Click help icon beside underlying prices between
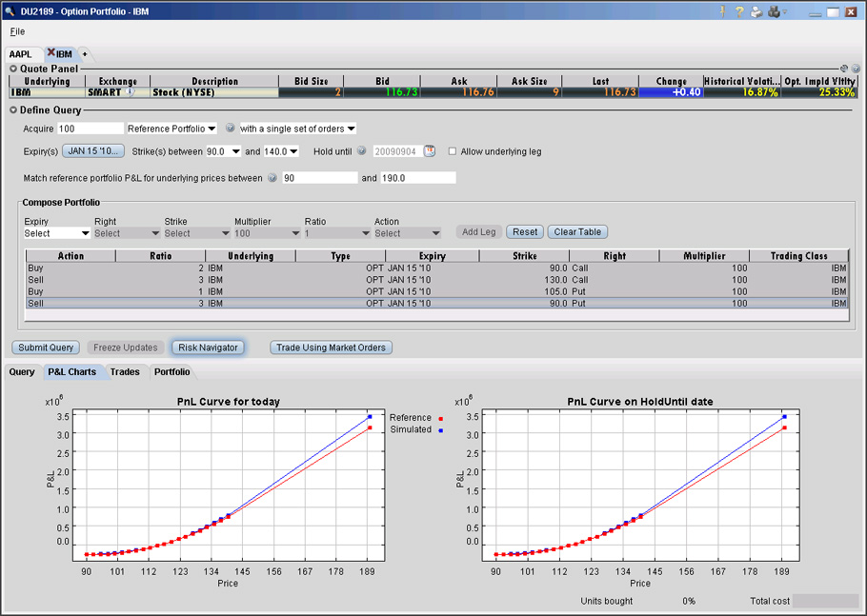867x616 pixels. click(272, 177)
